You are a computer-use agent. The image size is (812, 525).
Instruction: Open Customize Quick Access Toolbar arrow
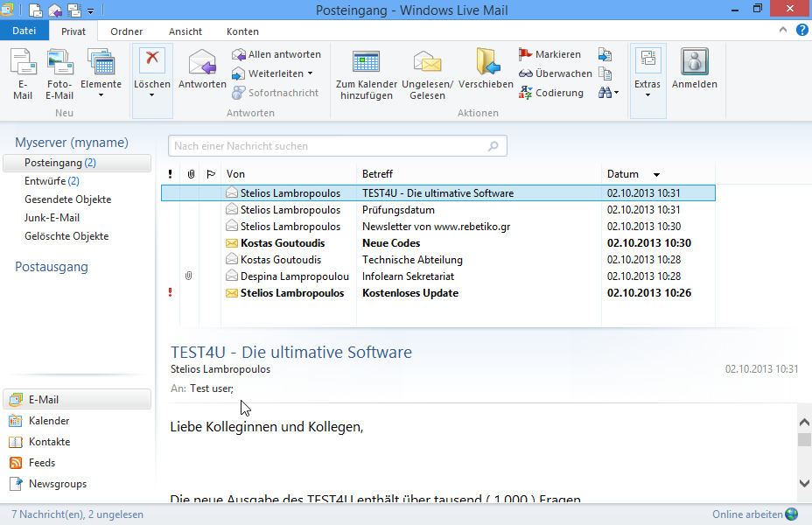(91, 10)
